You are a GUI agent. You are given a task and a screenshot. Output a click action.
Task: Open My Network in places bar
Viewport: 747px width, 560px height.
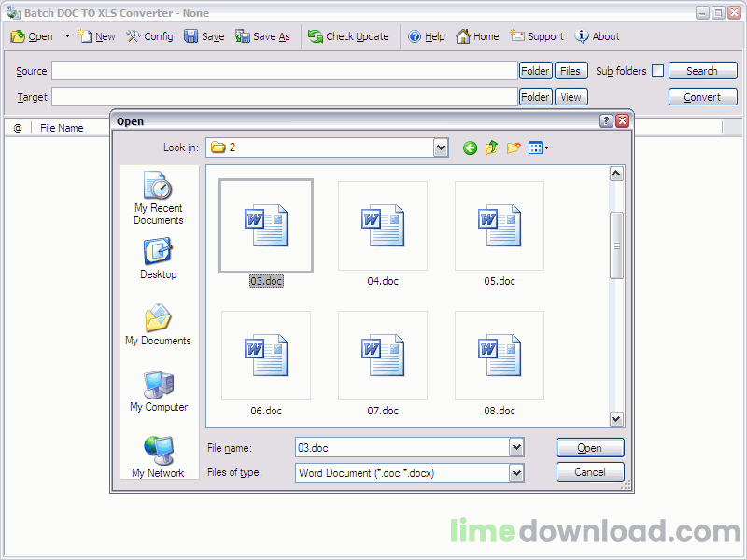(158, 456)
